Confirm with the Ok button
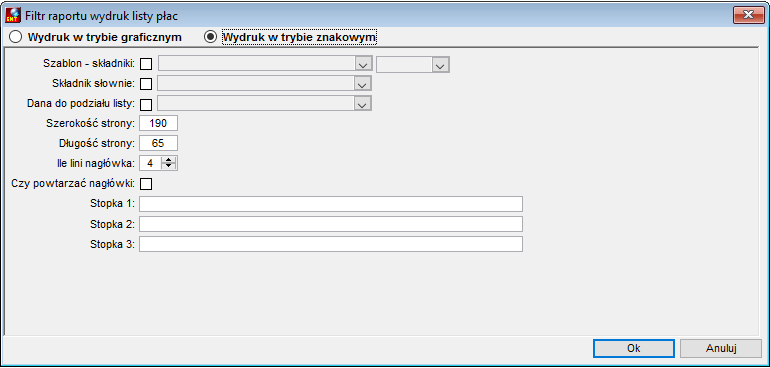The image size is (770, 368). tap(633, 348)
